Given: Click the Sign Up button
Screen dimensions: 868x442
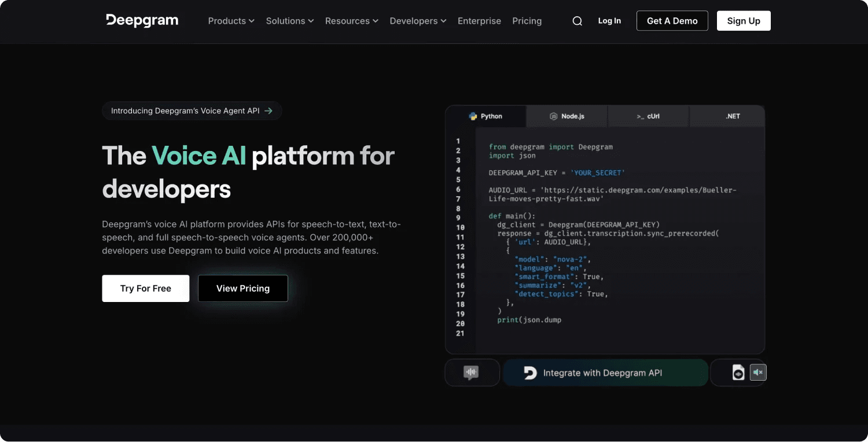Looking at the screenshot, I should tap(744, 20).
